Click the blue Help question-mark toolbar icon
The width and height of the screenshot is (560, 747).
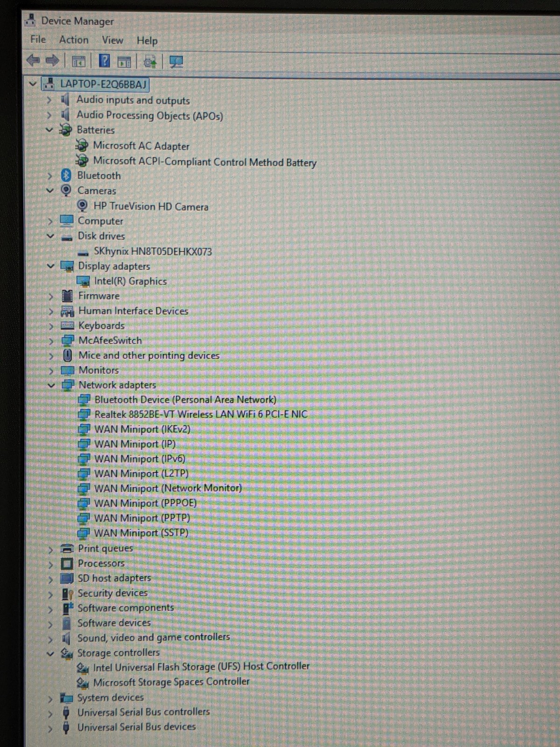[105, 61]
